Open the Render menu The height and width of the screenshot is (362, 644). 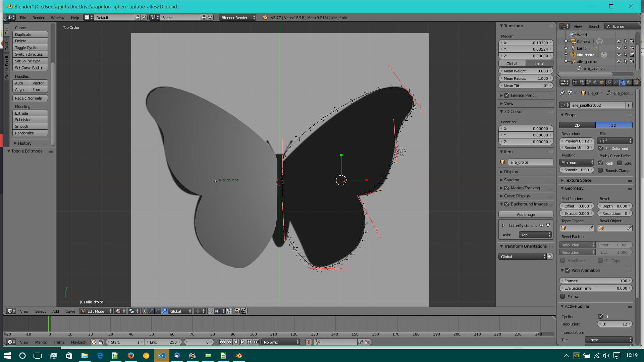point(38,18)
